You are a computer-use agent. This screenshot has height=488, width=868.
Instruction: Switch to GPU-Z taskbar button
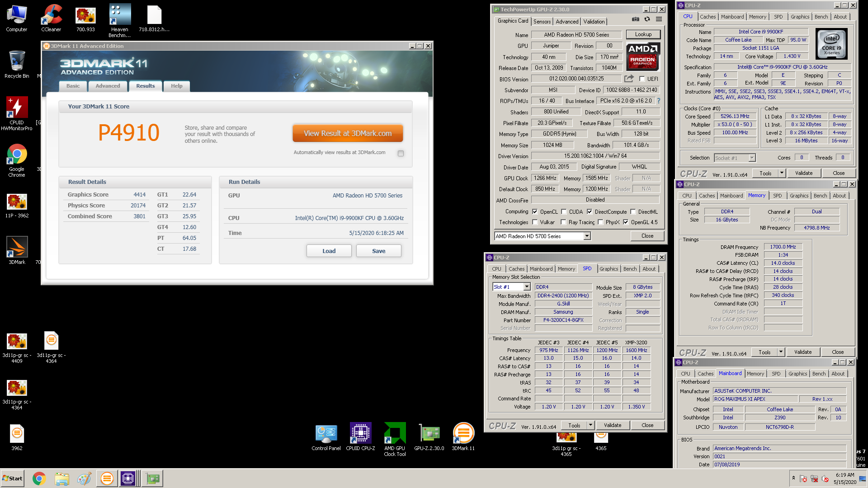pyautogui.click(x=152, y=479)
